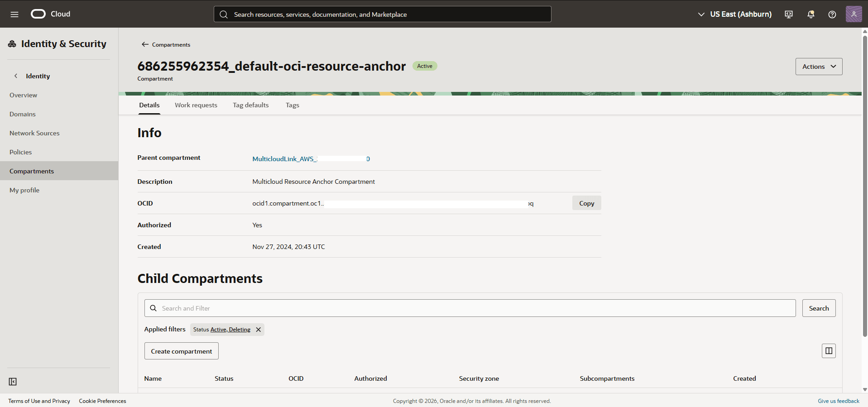Switch to the Details tab
Viewport: 868px width, 407px height.
coord(149,105)
